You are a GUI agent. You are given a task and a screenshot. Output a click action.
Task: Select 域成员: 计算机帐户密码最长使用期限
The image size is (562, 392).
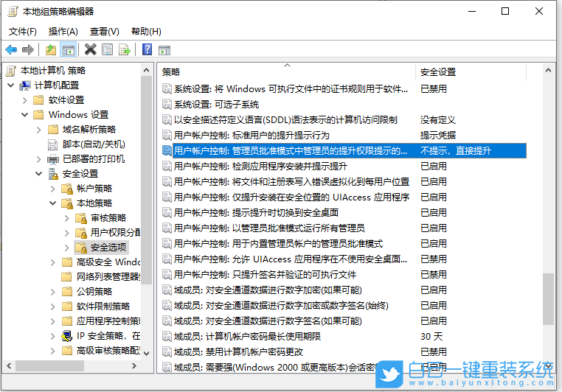247,337
